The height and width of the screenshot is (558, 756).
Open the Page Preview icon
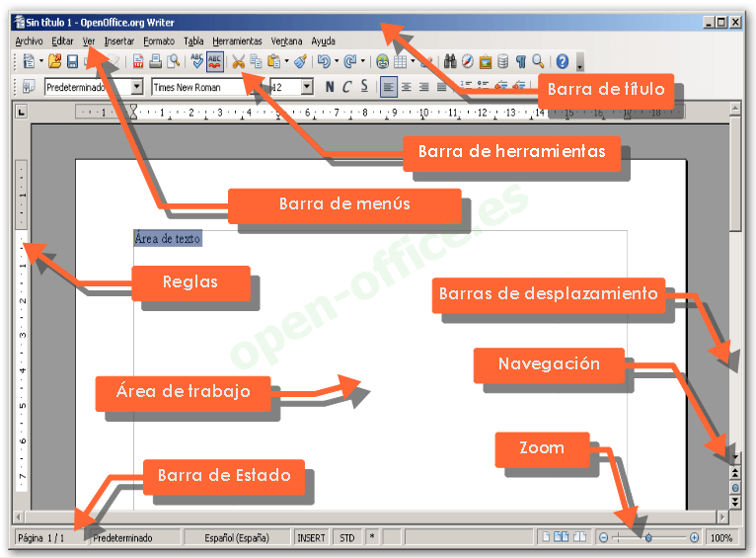pyautogui.click(x=173, y=61)
